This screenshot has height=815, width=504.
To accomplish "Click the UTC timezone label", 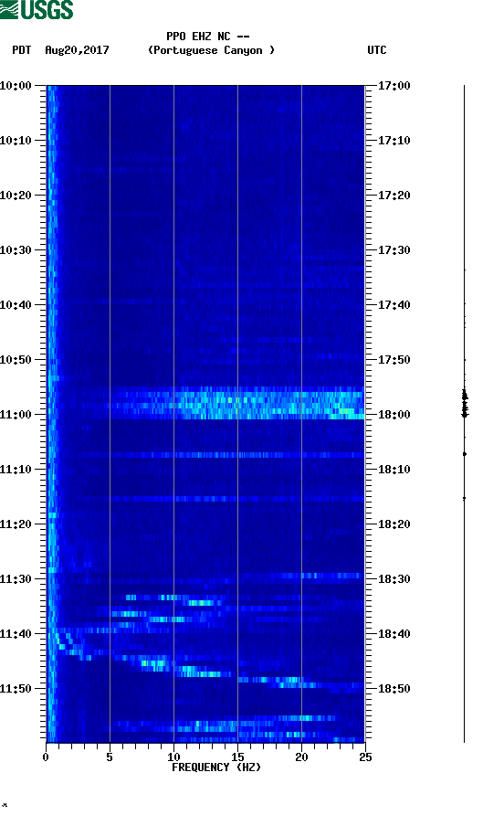I will coord(377,50).
